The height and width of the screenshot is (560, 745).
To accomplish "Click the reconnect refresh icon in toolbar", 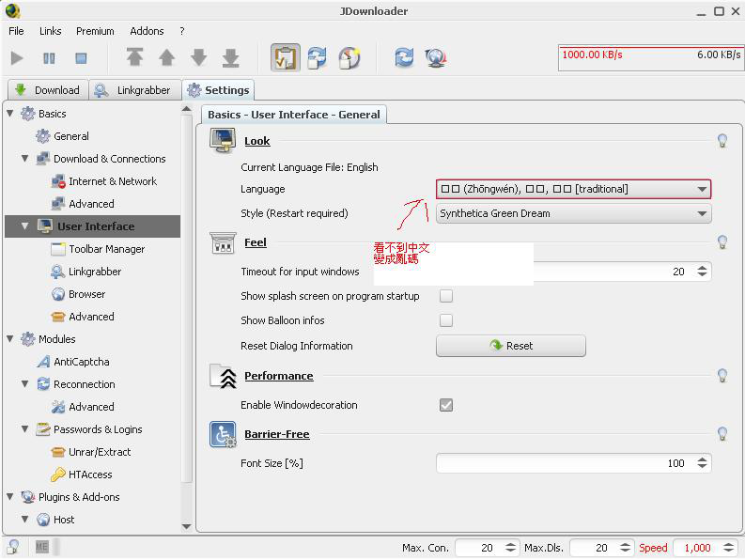I will tap(404, 57).
